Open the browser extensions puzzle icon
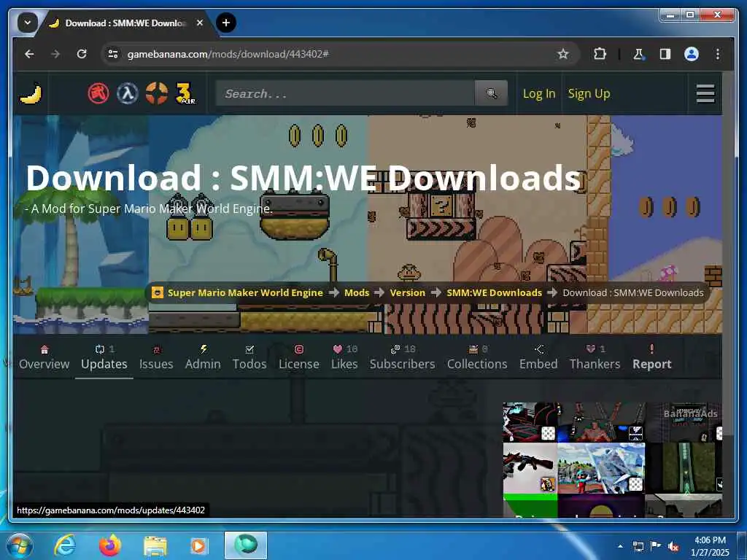 pos(600,54)
